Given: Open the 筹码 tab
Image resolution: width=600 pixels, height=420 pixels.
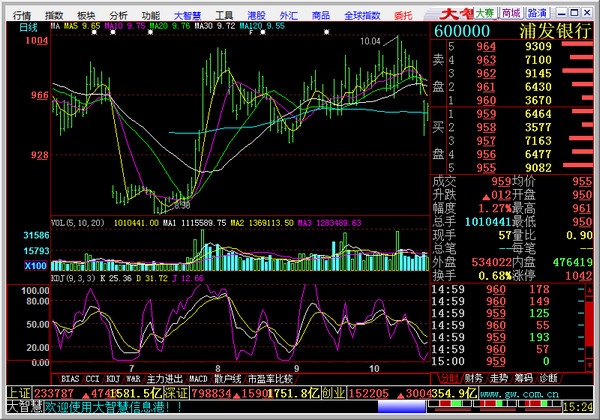Looking at the screenshot, I should (x=523, y=378).
